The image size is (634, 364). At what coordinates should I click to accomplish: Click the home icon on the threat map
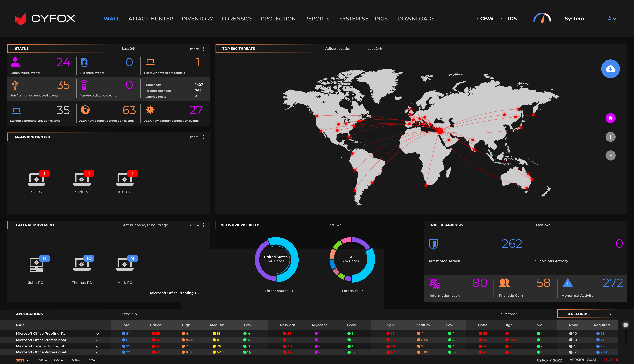610,118
